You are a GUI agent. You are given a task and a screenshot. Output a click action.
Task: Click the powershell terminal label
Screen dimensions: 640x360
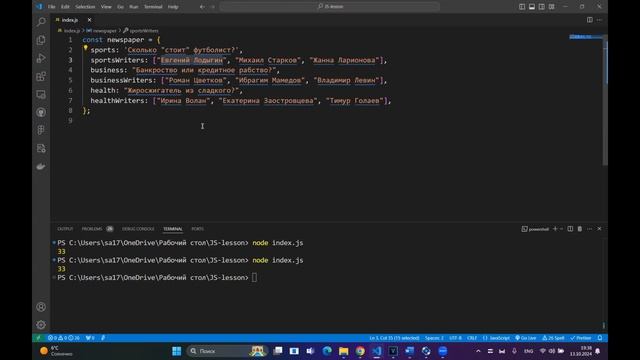tap(535, 229)
